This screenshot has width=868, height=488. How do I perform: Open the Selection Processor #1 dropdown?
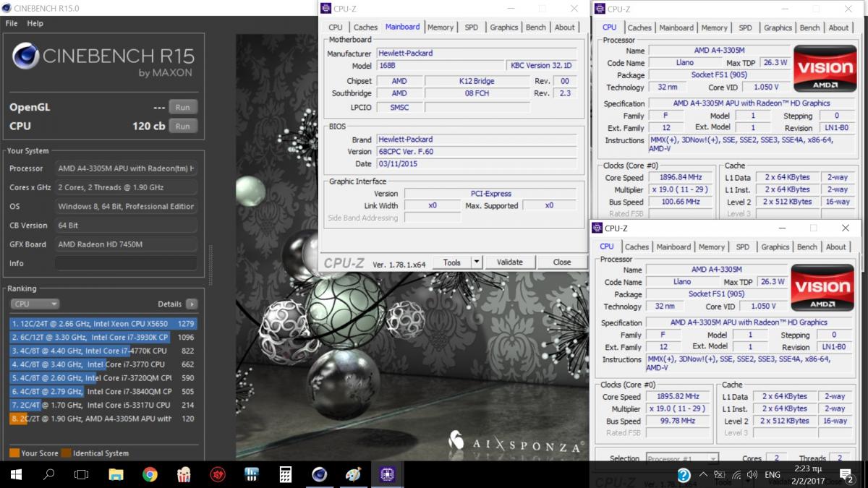[681, 459]
